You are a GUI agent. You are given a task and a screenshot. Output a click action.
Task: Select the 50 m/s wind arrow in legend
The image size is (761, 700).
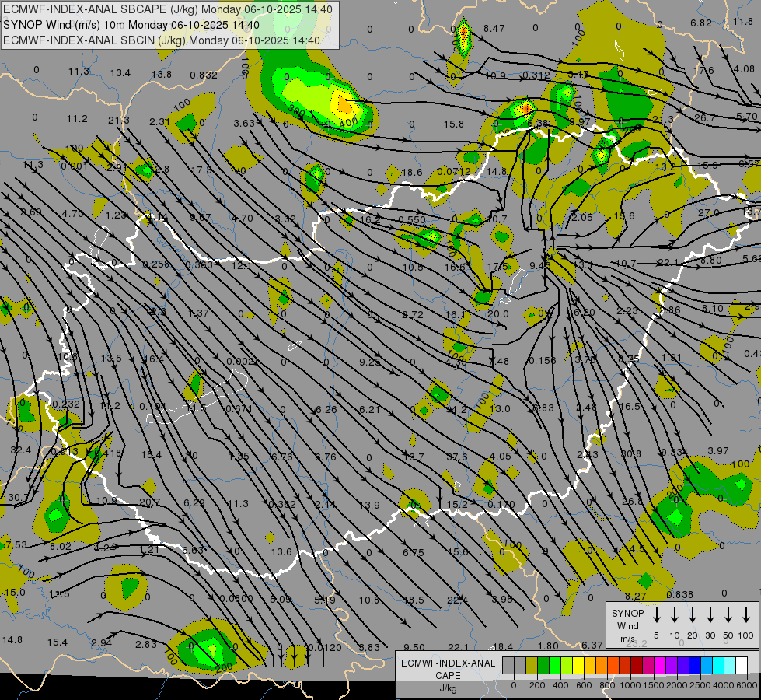point(728,615)
